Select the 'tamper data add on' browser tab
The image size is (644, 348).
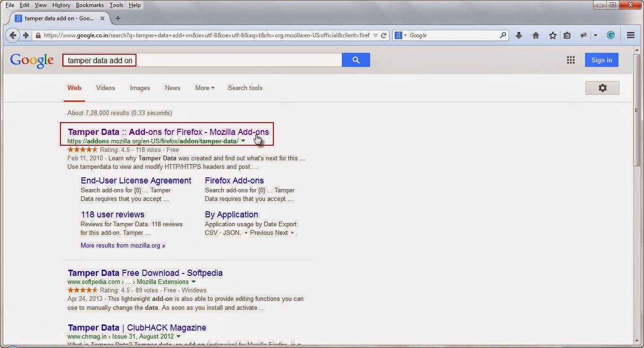[59, 18]
